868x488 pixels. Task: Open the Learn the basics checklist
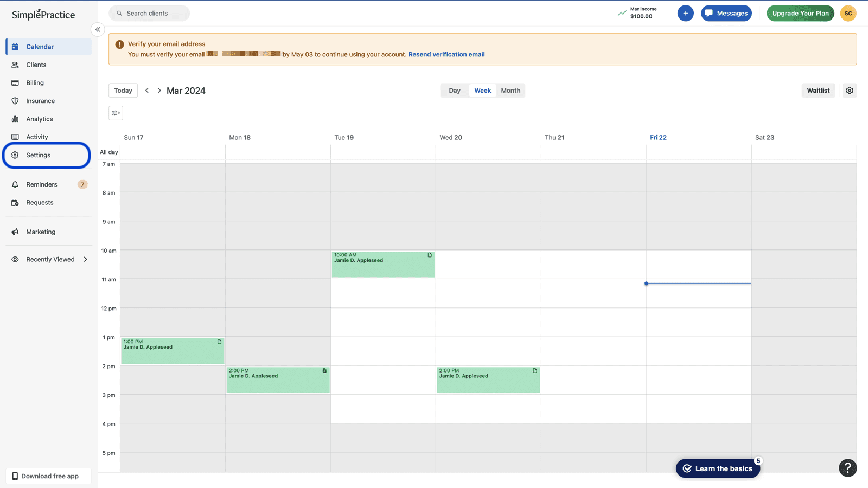tap(718, 468)
